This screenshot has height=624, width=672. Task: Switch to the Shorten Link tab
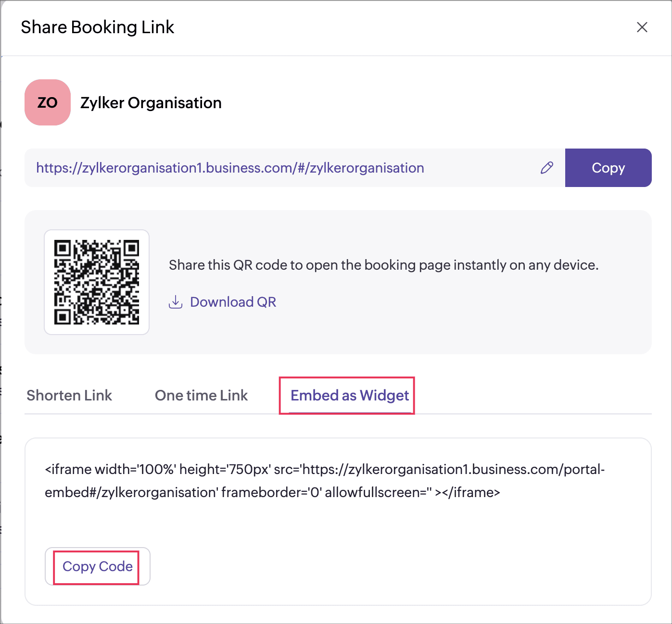pyautogui.click(x=69, y=395)
